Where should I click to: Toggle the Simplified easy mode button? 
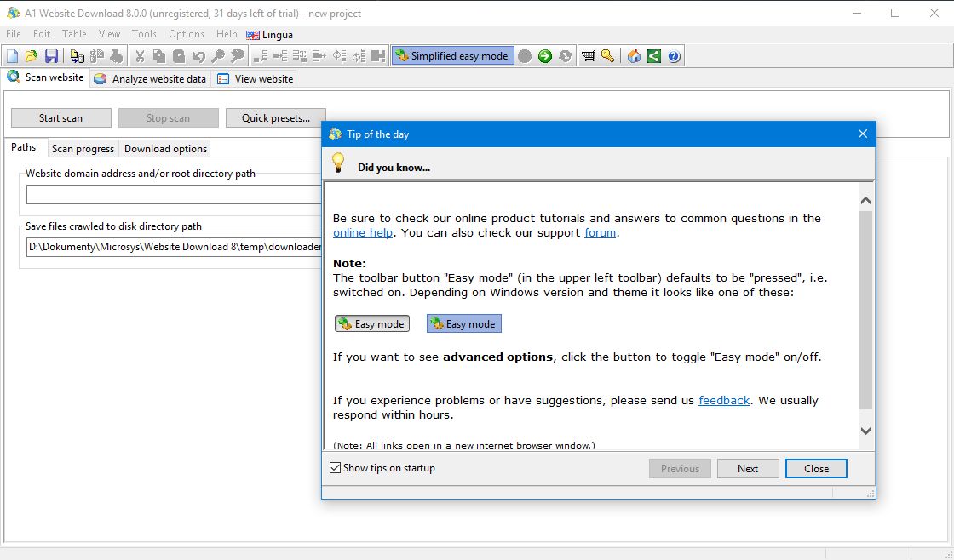click(x=452, y=56)
